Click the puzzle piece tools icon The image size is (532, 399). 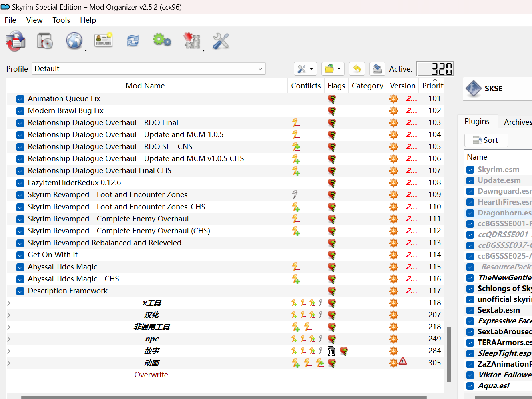pos(192,41)
